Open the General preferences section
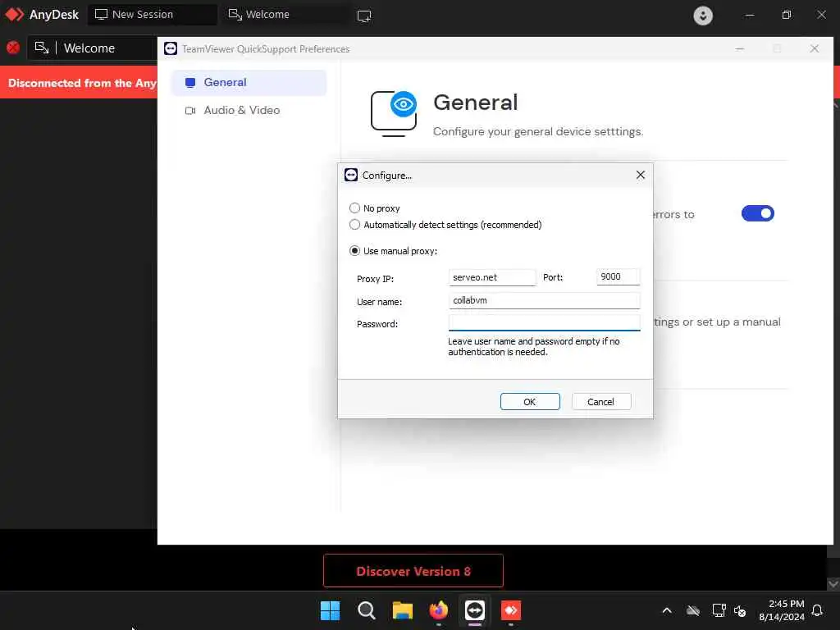This screenshot has width=840, height=630. coord(249,83)
